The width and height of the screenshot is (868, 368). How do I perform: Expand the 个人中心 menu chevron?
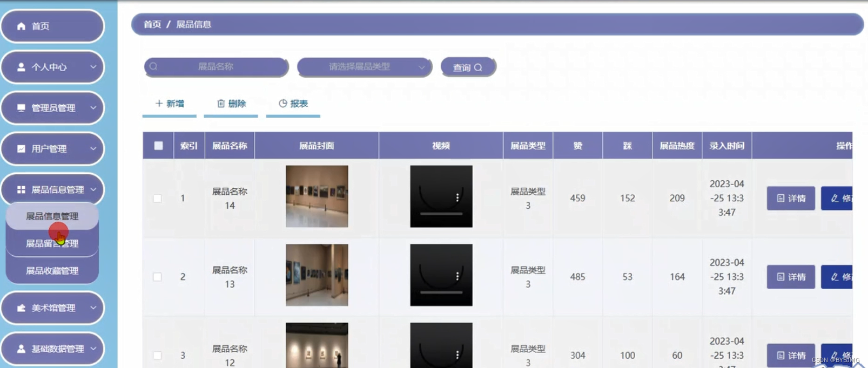click(x=93, y=67)
